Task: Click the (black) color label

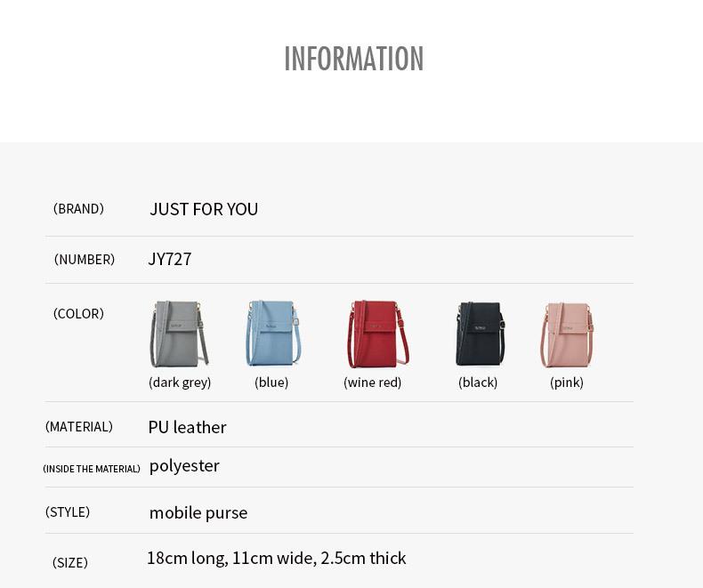Action: [x=478, y=383]
